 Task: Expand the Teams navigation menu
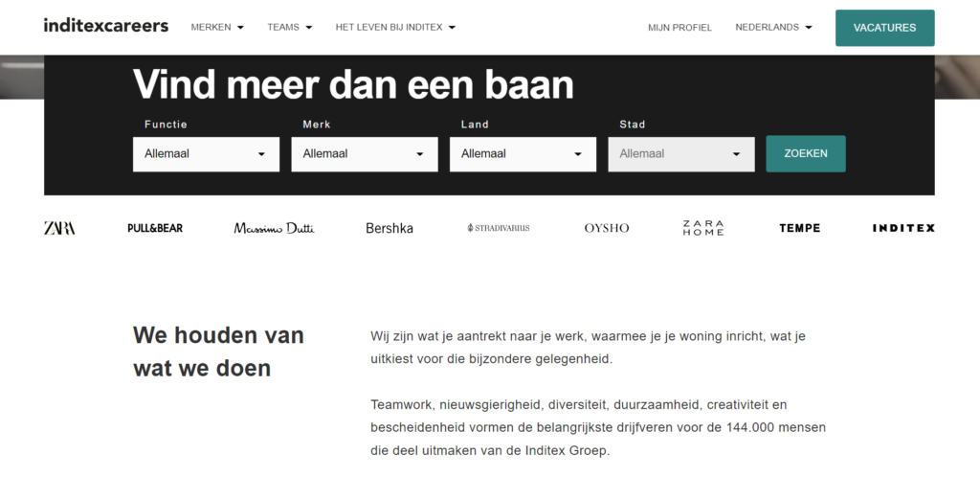tap(289, 28)
